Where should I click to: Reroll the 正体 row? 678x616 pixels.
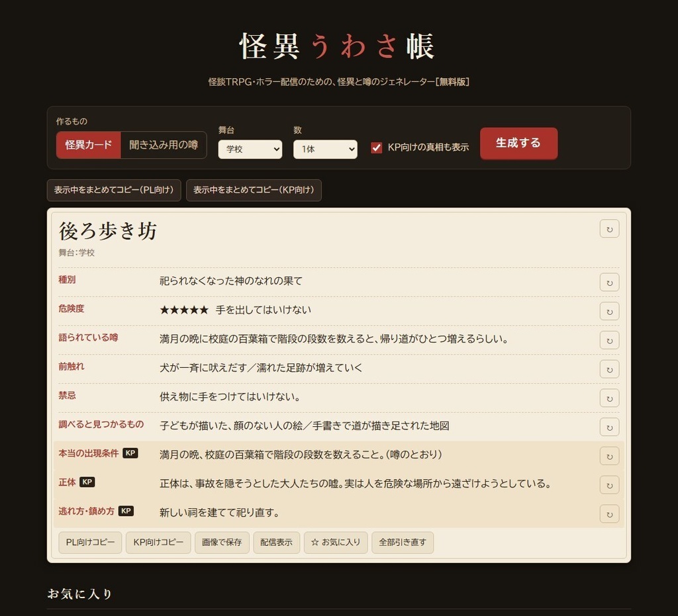[x=609, y=485]
